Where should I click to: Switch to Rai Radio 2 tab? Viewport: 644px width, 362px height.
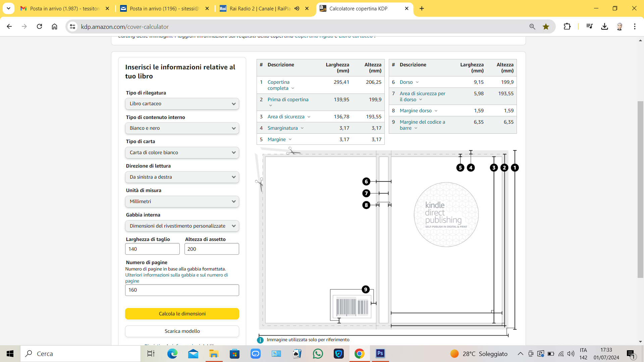click(260, 8)
